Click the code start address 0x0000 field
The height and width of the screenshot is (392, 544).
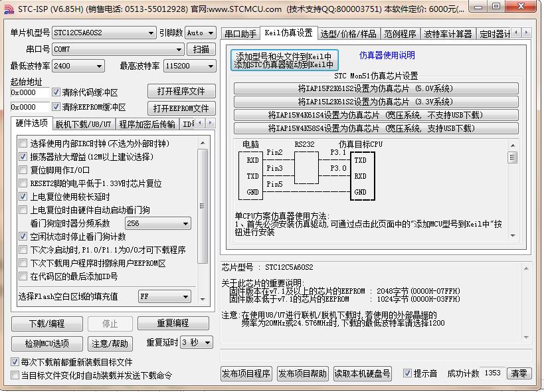click(29, 92)
